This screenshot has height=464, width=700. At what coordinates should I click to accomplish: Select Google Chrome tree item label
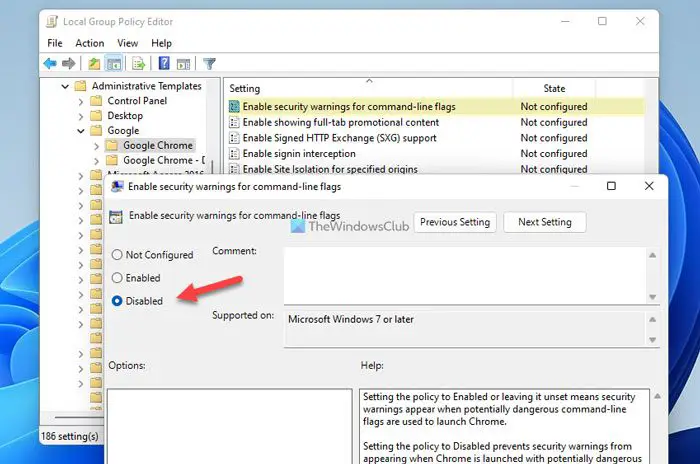tap(158, 145)
